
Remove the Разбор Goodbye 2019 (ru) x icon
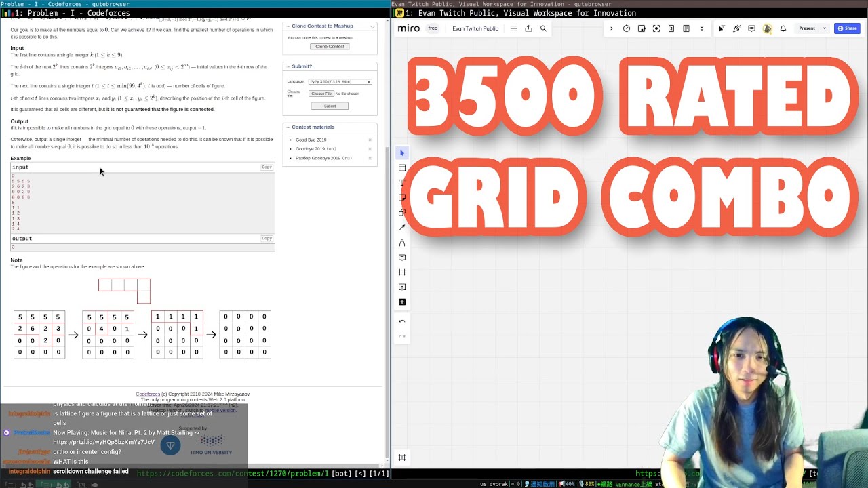point(370,158)
